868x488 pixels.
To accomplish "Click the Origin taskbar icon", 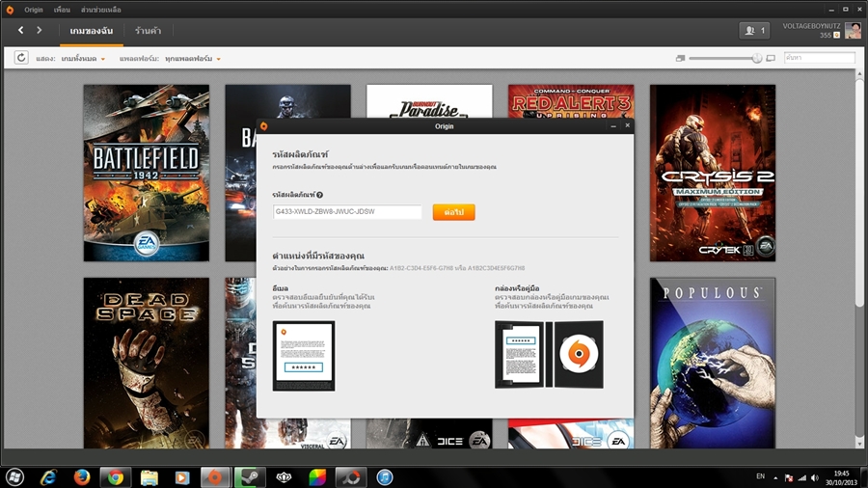I will pyautogui.click(x=215, y=477).
